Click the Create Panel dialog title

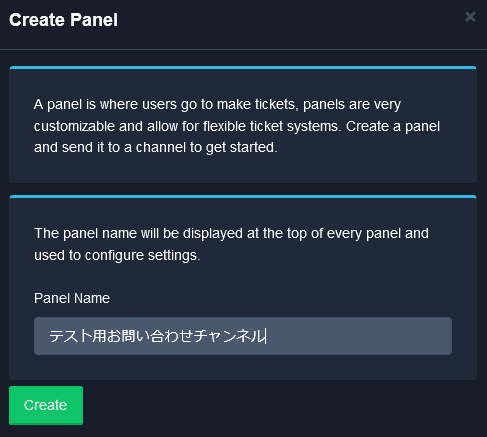coord(63,20)
